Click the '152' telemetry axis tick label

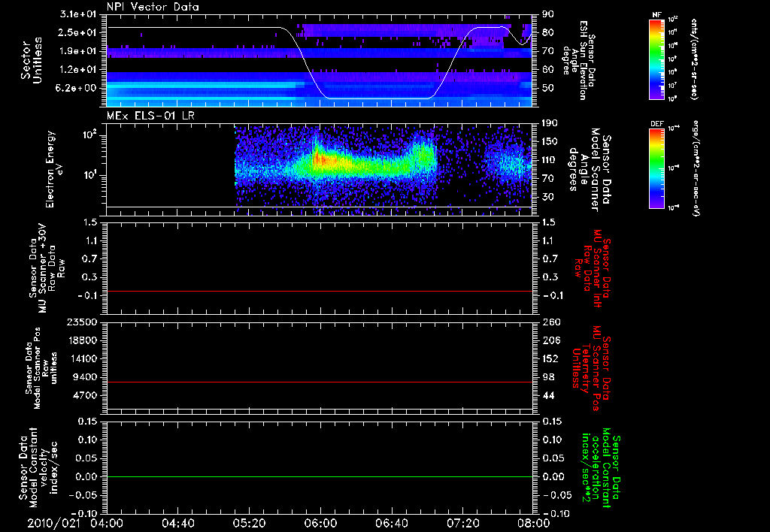click(551, 358)
